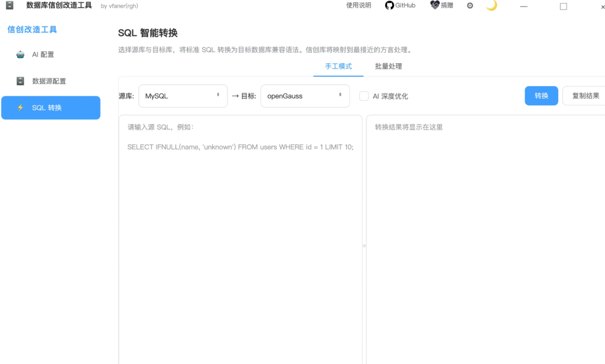Viewport: 605px width, 364px height.
Task: Open 数据源配置 in the sidebar
Action: pos(51,81)
